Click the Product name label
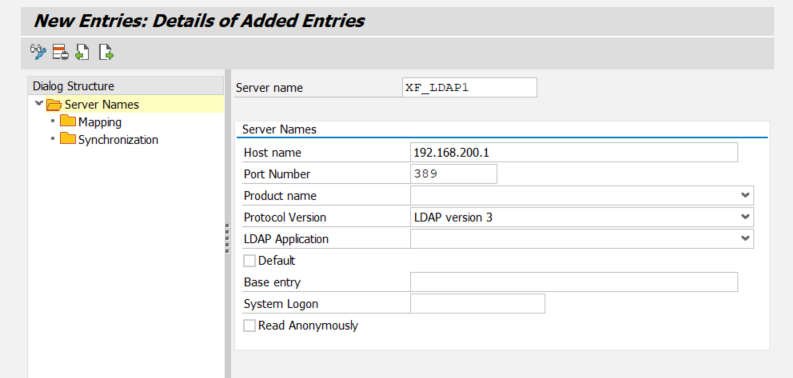This screenshot has height=378, width=793. 280,196
